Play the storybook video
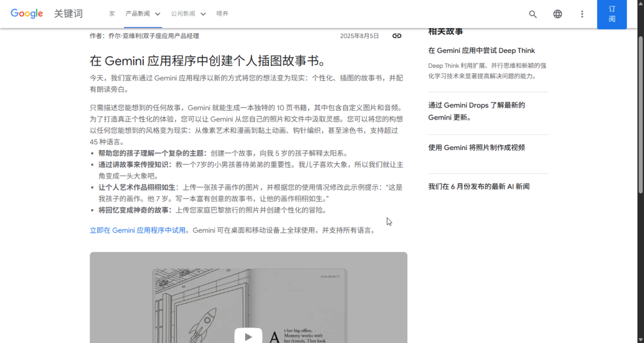Viewport: 644px width, 343px height. 248,336
